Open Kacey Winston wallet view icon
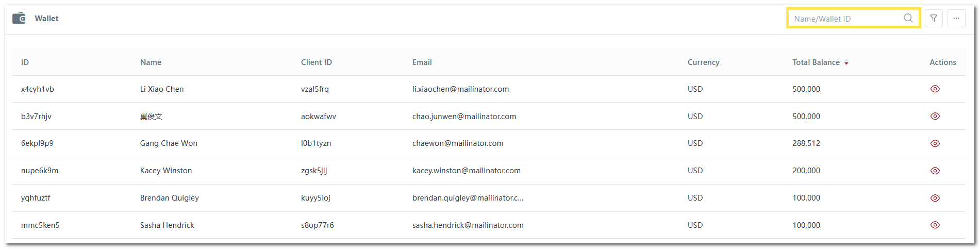This screenshot has height=249, width=980. (x=935, y=171)
